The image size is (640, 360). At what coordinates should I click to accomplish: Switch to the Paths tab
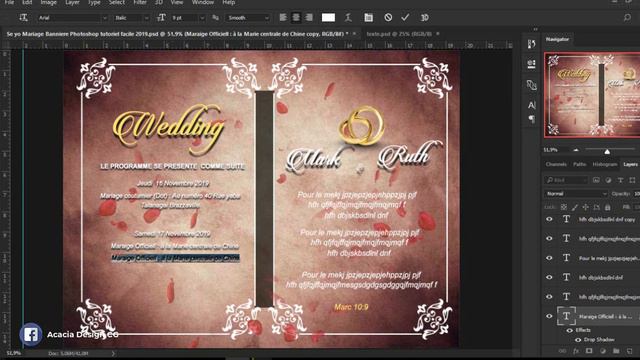click(580, 164)
